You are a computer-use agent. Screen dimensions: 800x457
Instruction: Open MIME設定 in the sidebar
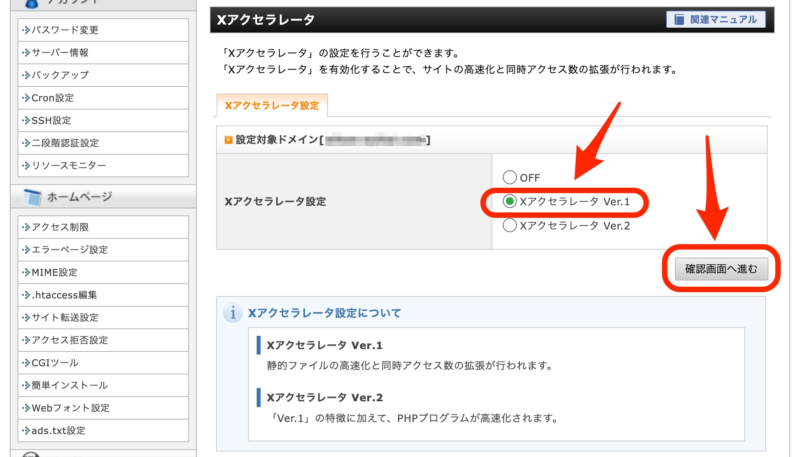click(x=103, y=272)
